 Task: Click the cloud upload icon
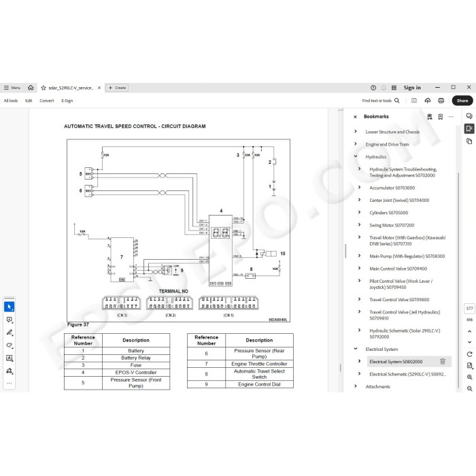click(428, 101)
